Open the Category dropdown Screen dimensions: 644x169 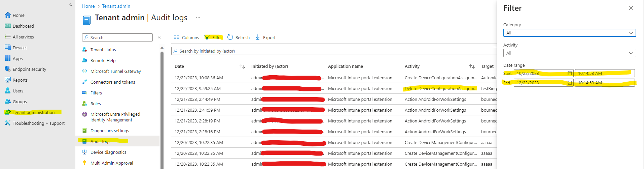570,33
